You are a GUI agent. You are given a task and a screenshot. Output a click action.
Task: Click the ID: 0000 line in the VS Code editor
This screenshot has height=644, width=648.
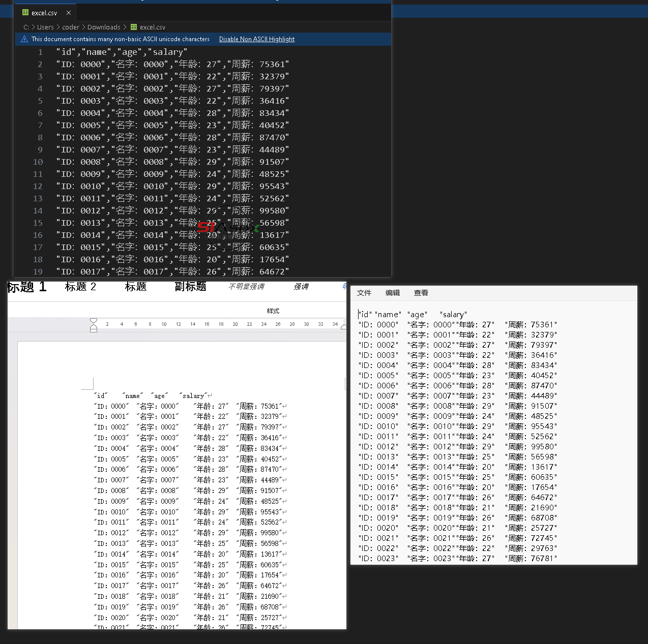pos(173,64)
